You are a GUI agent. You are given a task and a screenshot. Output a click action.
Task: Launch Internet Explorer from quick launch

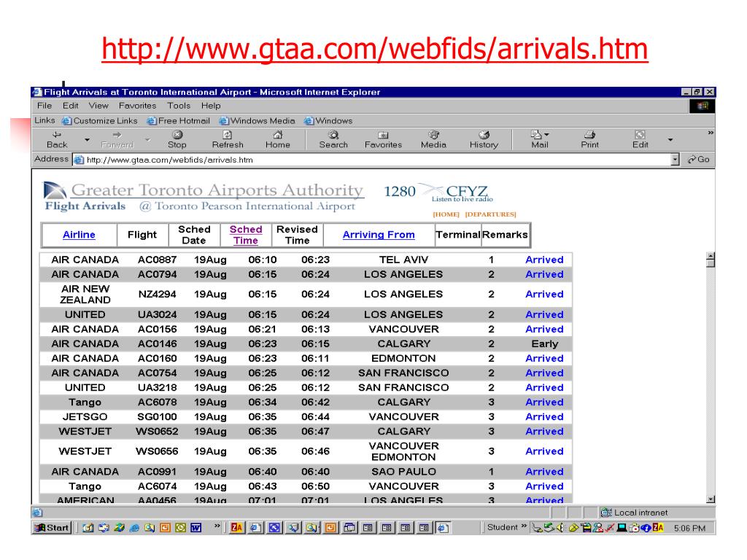pyautogui.click(x=135, y=528)
